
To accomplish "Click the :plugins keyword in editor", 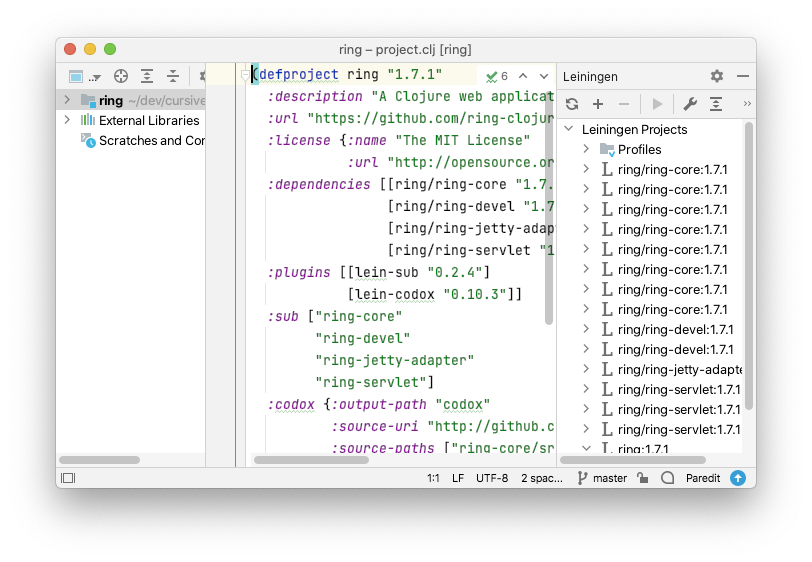I will [299, 272].
